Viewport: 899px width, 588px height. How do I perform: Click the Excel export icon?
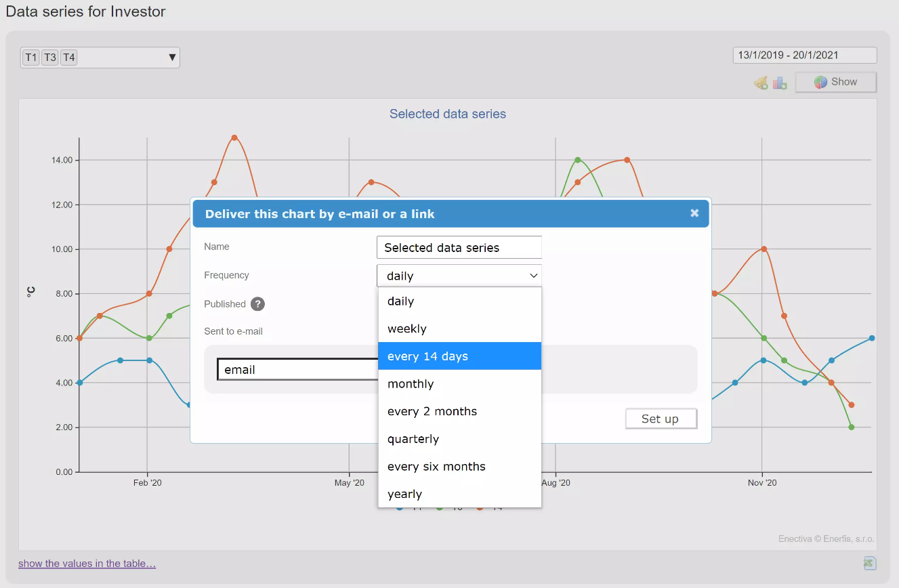point(870,563)
